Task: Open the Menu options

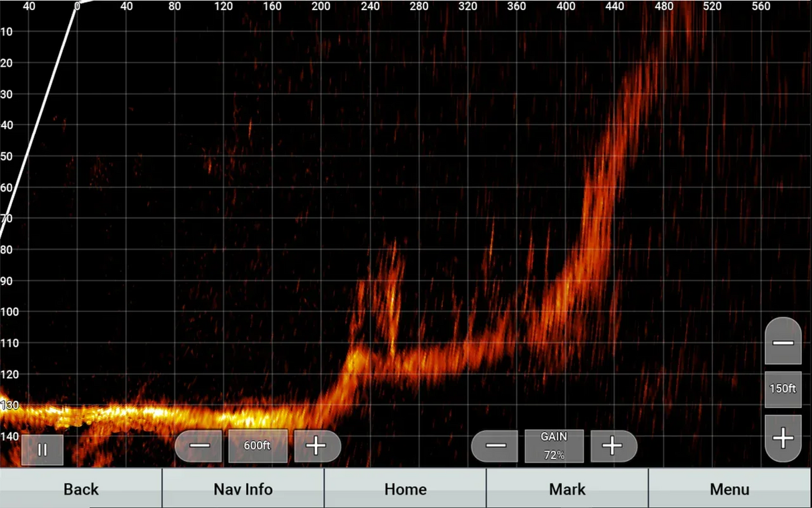Action: (730, 489)
